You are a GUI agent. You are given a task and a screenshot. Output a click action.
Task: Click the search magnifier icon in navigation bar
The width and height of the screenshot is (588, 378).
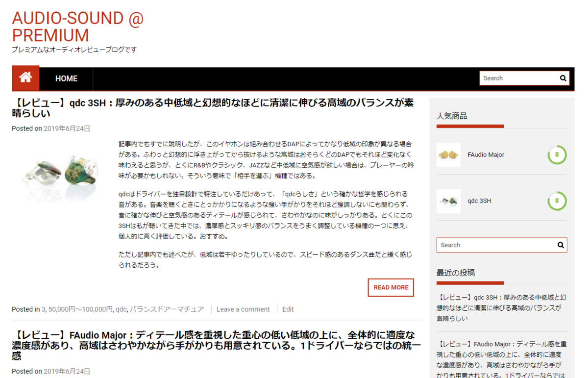coord(563,78)
